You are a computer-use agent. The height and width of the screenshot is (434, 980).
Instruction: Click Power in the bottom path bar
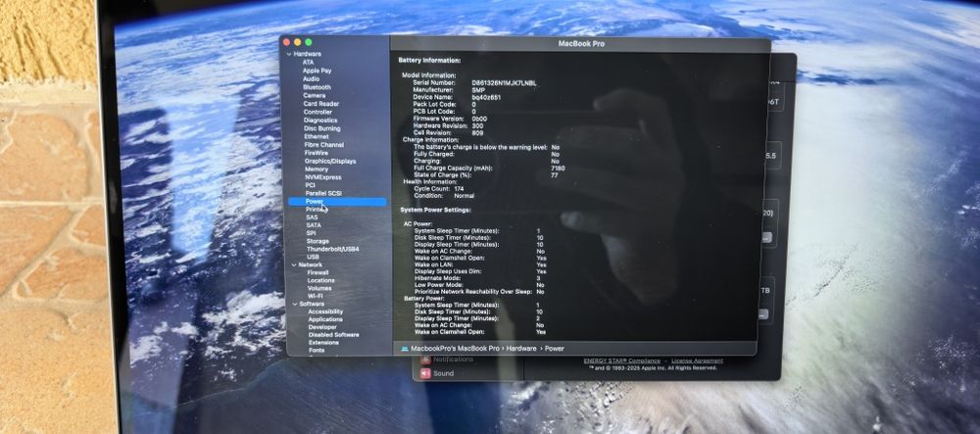[x=555, y=349]
